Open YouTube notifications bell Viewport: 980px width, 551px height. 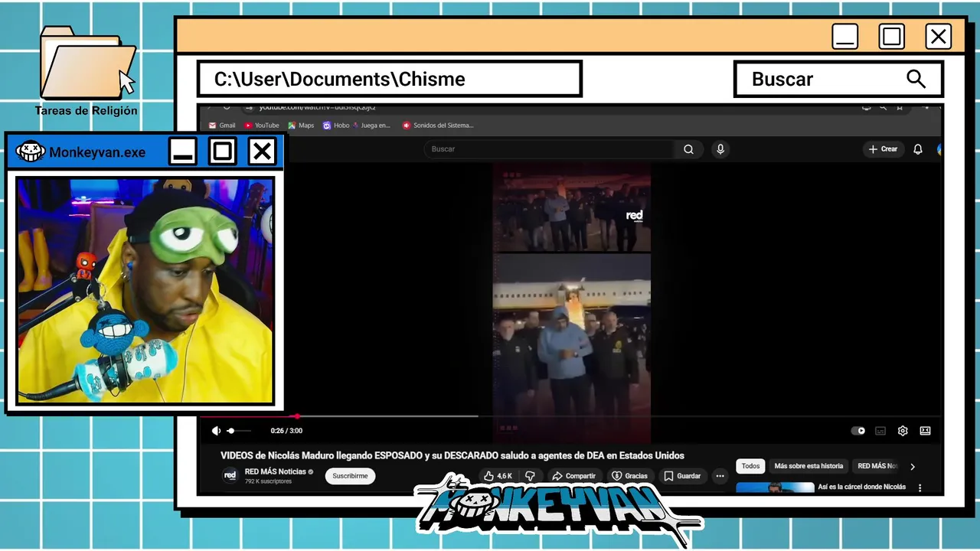[918, 149]
